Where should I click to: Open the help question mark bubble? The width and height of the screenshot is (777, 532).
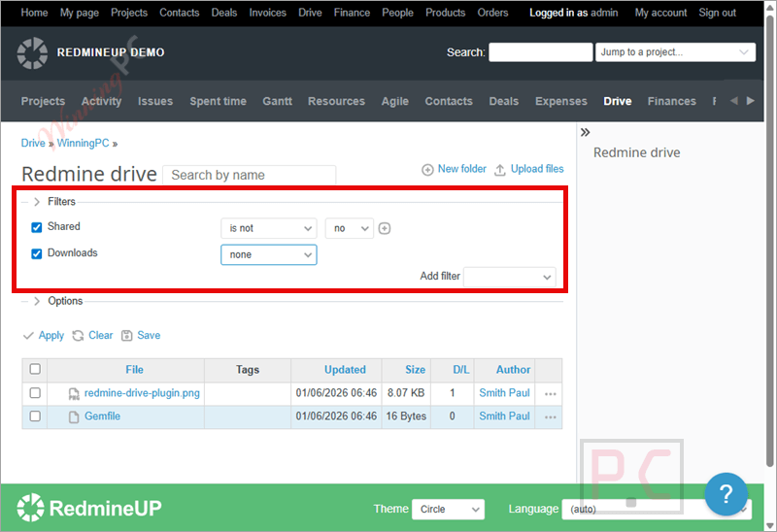[726, 494]
